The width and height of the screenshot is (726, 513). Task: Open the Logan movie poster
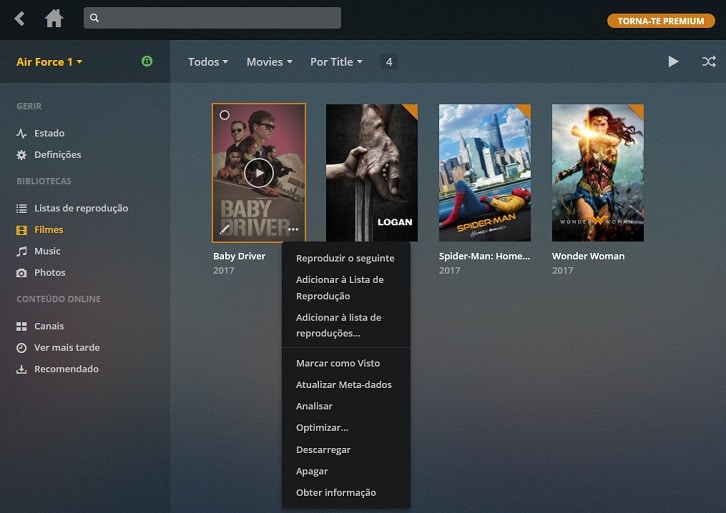(372, 173)
